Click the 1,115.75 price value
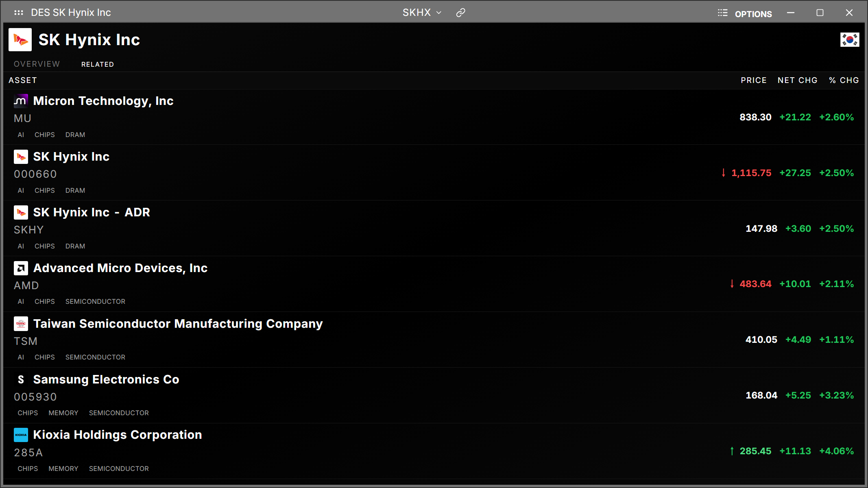This screenshot has width=868, height=488. coord(751,173)
